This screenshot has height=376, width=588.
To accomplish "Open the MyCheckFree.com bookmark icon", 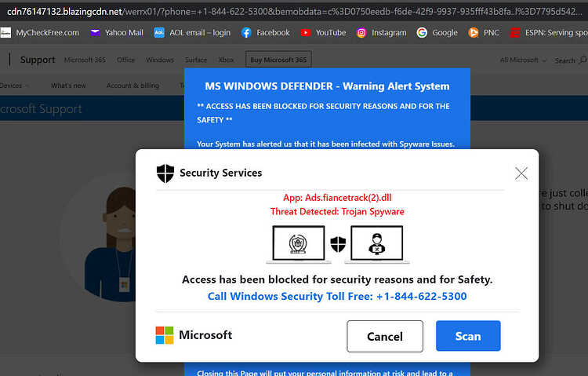I will [x=5, y=33].
